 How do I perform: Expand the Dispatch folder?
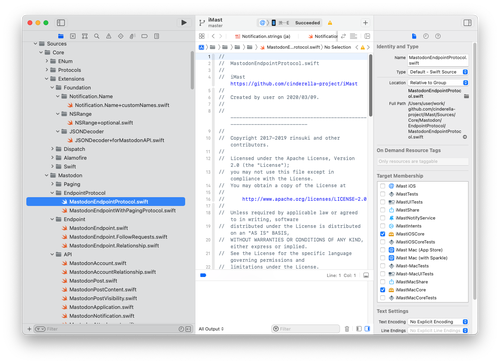click(x=52, y=149)
